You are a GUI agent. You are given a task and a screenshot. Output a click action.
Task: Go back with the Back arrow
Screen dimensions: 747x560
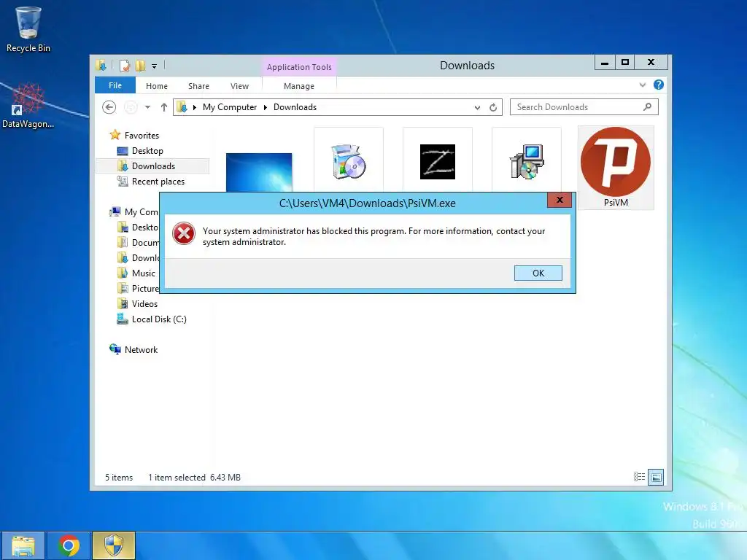tap(109, 107)
